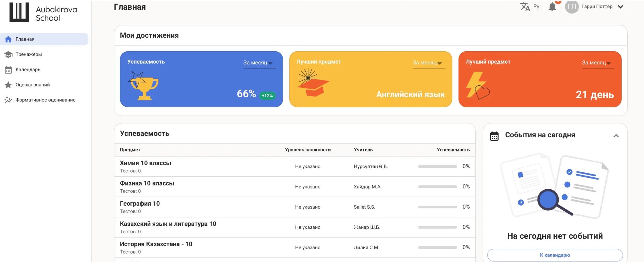644x262 pixels.
Task: Click the Физика 10 классы progress bar
Action: (x=437, y=187)
